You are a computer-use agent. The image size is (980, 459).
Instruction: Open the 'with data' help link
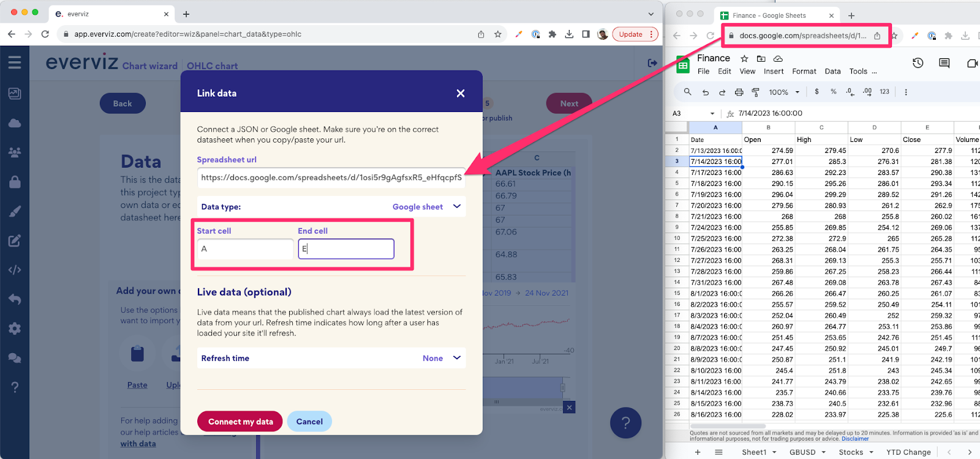(138, 444)
